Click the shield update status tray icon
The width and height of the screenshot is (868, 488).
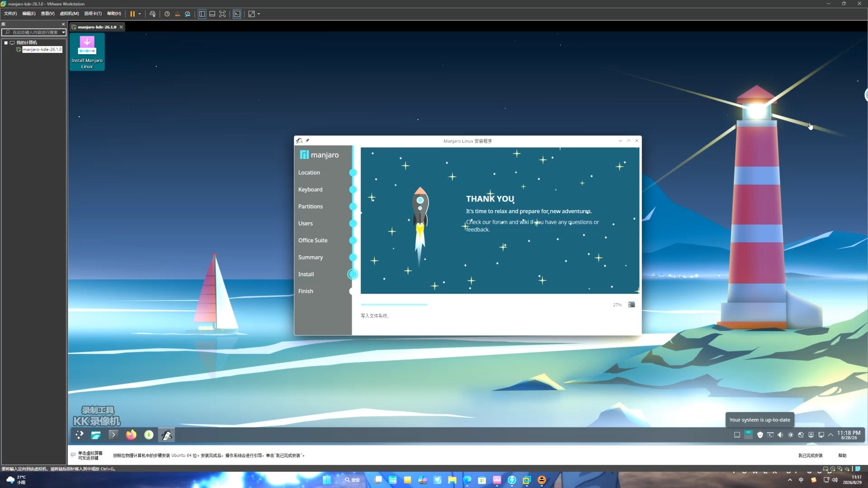pos(760,435)
